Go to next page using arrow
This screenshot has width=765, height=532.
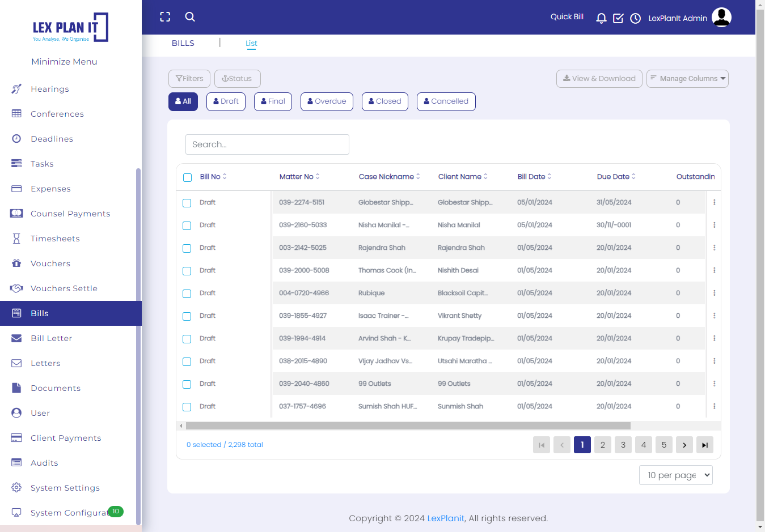pyautogui.click(x=684, y=445)
